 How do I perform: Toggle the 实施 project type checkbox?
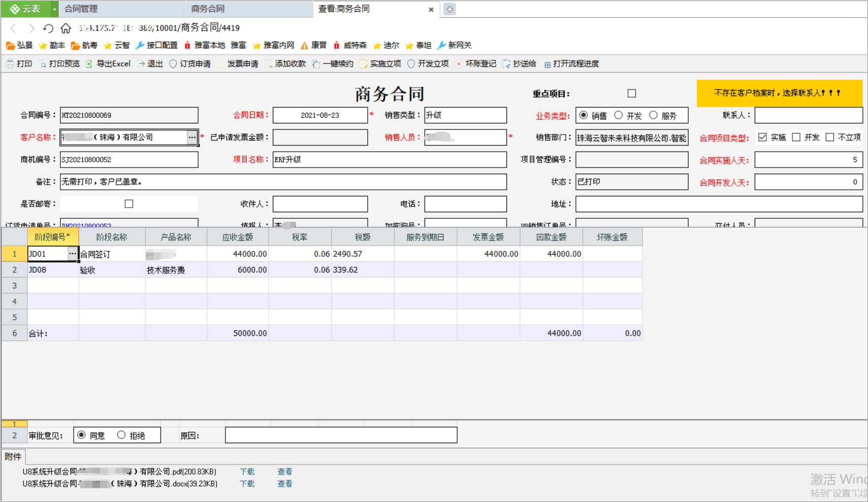[762, 137]
